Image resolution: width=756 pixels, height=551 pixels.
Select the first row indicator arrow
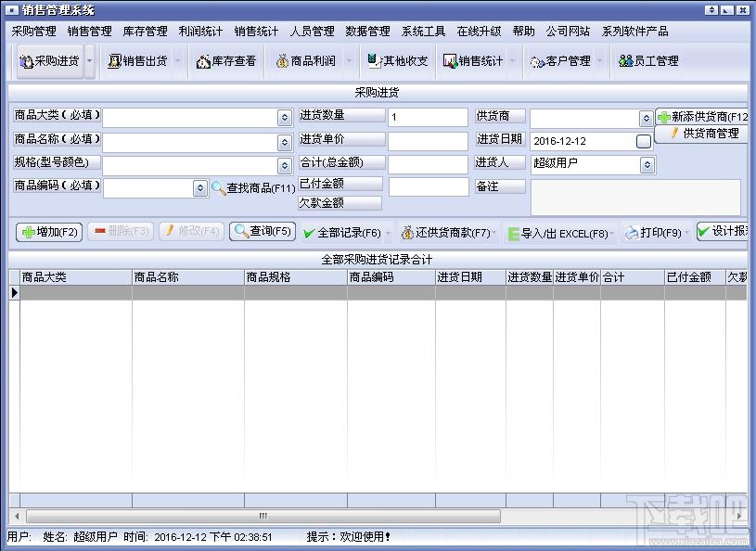(15, 292)
